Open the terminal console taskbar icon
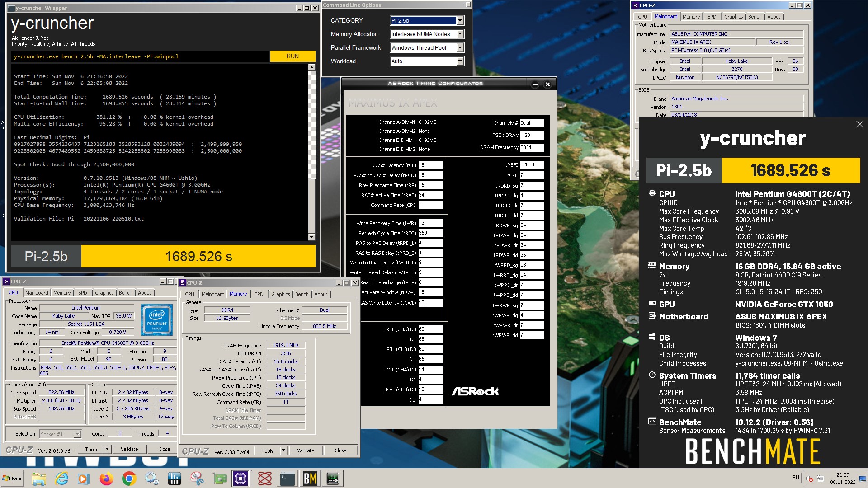This screenshot has height=488, width=868. pyautogui.click(x=287, y=479)
